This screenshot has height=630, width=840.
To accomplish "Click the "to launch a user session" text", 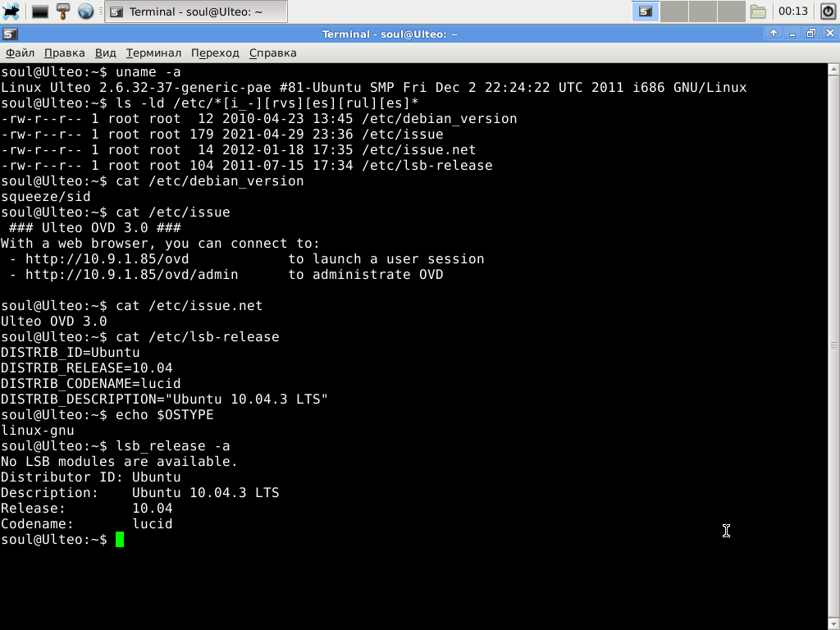I will [x=386, y=259].
